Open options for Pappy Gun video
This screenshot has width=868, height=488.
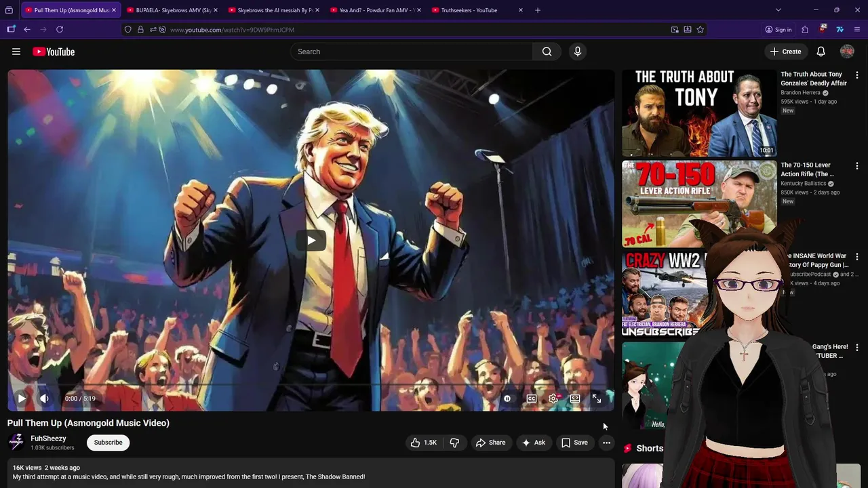[857, 257]
